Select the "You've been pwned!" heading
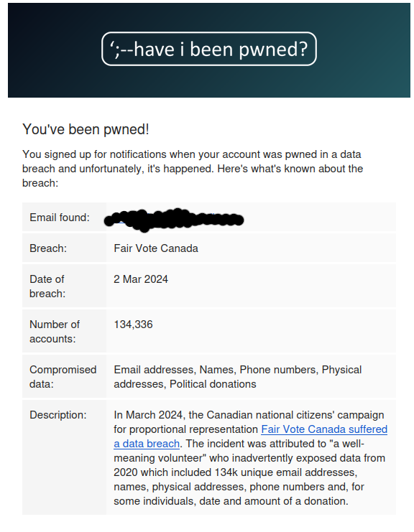The height and width of the screenshot is (532, 414). (x=86, y=129)
